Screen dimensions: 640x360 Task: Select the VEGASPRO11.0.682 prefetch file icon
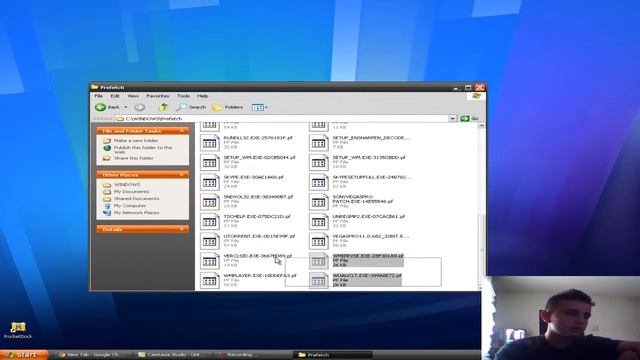point(319,241)
